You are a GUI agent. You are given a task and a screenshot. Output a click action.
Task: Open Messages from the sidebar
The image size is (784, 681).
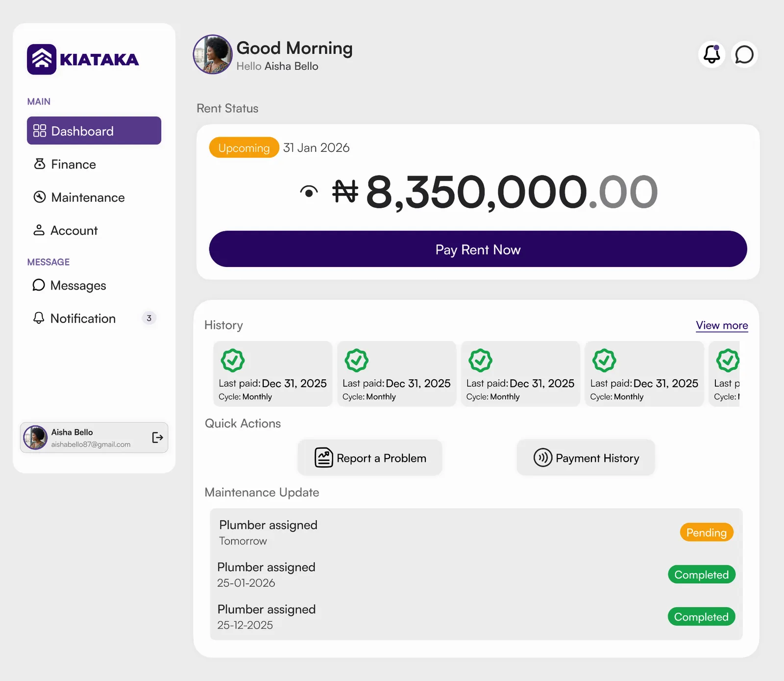(94, 285)
